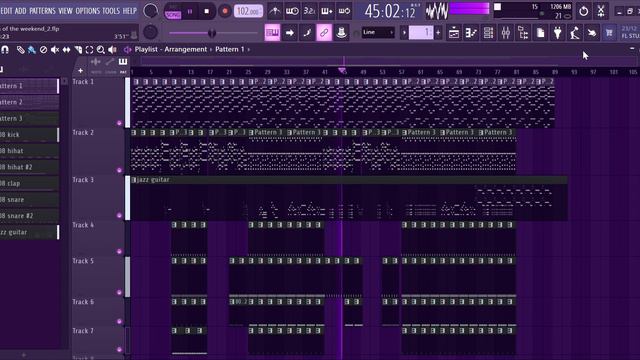
Task: Open the OPTIONS menu
Action: (87, 11)
